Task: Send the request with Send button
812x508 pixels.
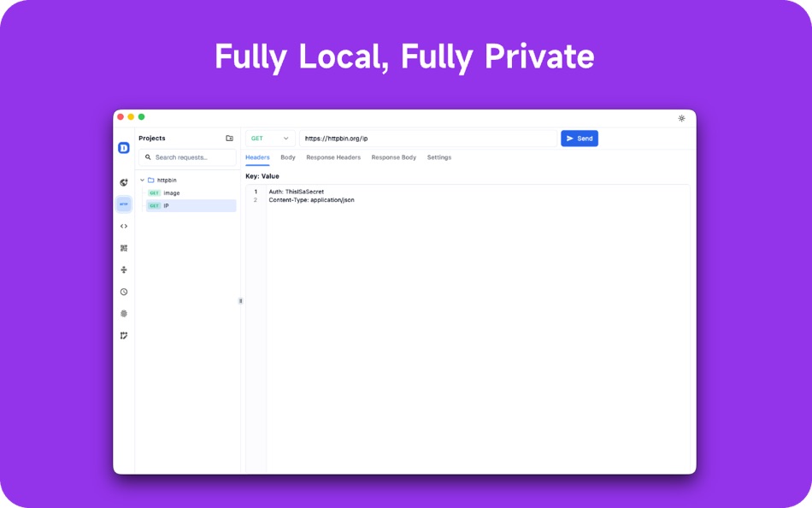Action: 580,139
